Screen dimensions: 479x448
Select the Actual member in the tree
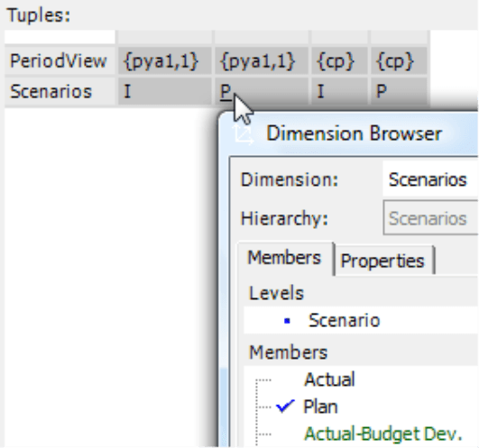point(329,379)
